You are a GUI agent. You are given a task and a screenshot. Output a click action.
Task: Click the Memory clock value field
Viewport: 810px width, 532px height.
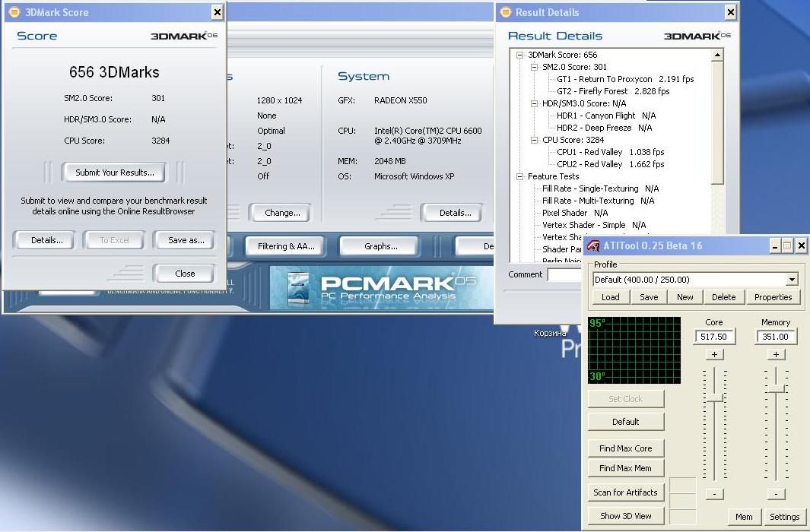775,337
